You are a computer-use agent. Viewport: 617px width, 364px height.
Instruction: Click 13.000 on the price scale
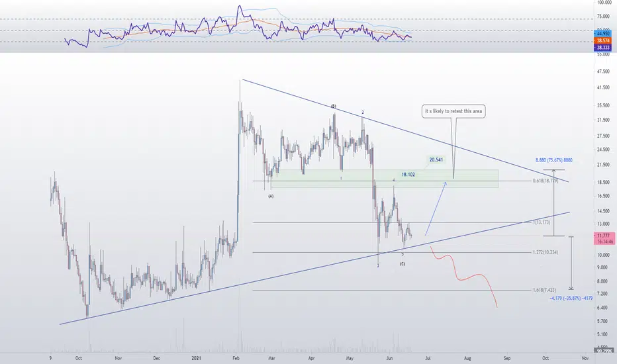pos(603,224)
